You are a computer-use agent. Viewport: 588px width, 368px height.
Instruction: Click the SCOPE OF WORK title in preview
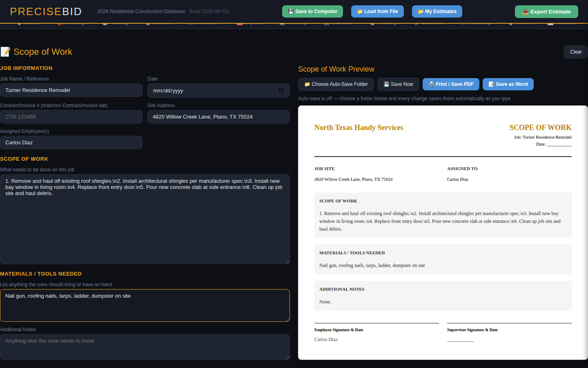point(540,128)
